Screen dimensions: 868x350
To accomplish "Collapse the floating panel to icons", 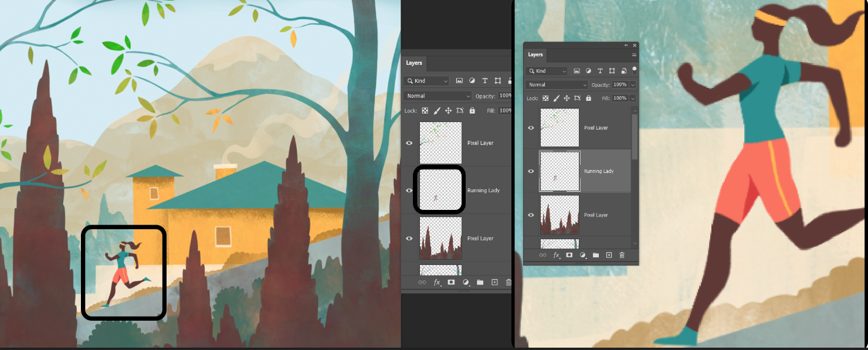I will point(626,45).
